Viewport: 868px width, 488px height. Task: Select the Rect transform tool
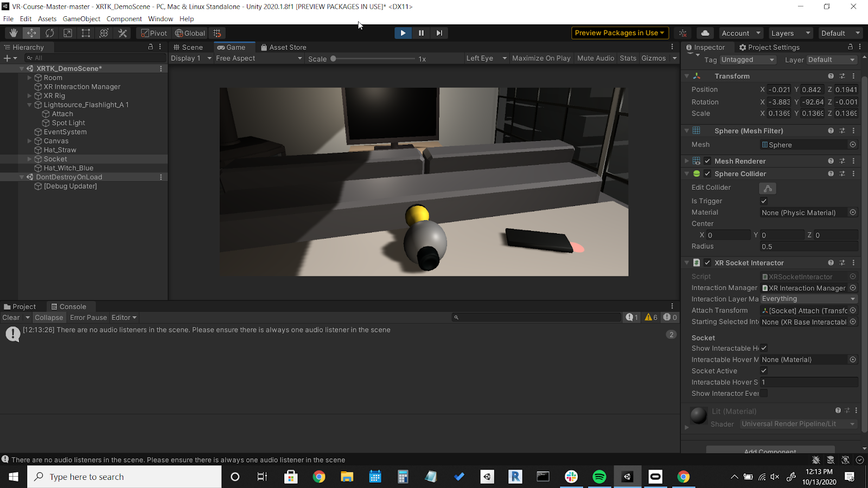pyautogui.click(x=86, y=33)
